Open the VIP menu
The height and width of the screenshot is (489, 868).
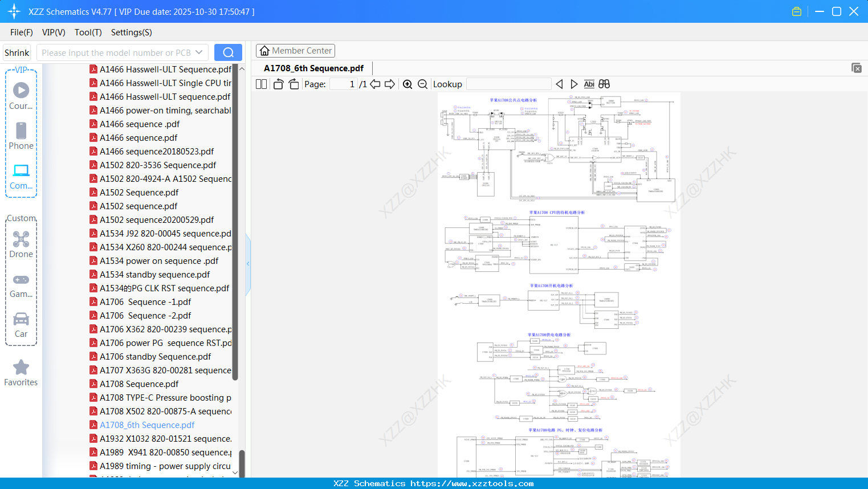pyautogui.click(x=54, y=32)
